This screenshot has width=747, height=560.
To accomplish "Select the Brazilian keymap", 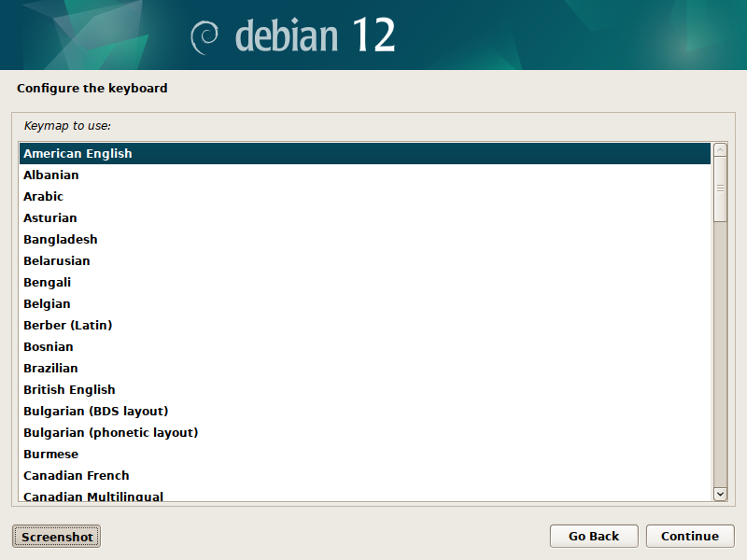I will coord(365,368).
